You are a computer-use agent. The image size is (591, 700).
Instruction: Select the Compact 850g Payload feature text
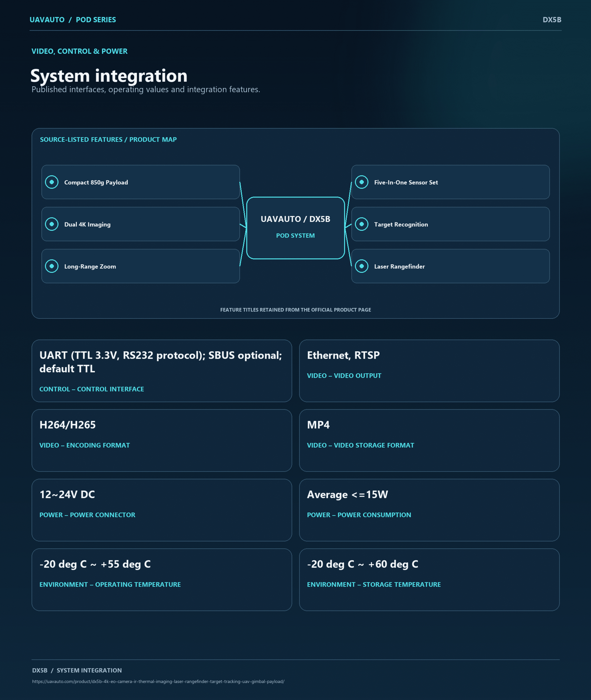tap(96, 182)
